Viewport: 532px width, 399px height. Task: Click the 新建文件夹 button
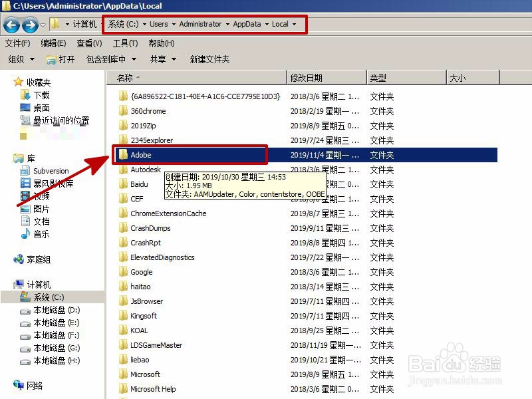coord(209,59)
